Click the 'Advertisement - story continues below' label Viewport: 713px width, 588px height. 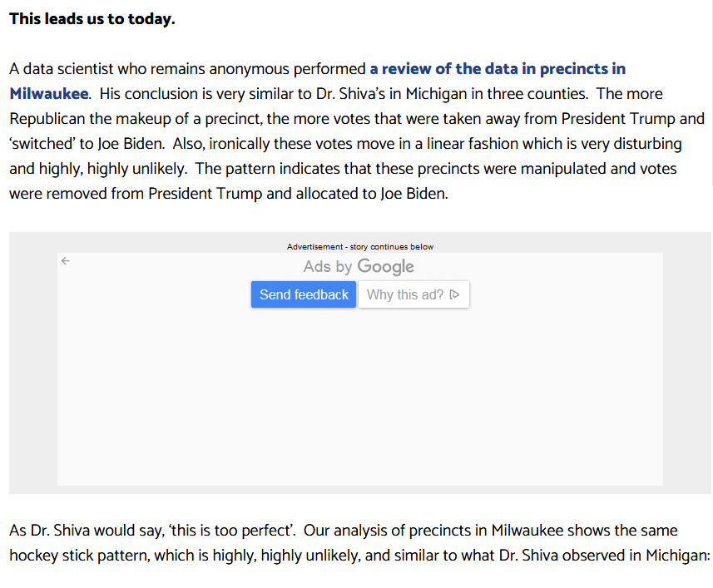click(360, 247)
